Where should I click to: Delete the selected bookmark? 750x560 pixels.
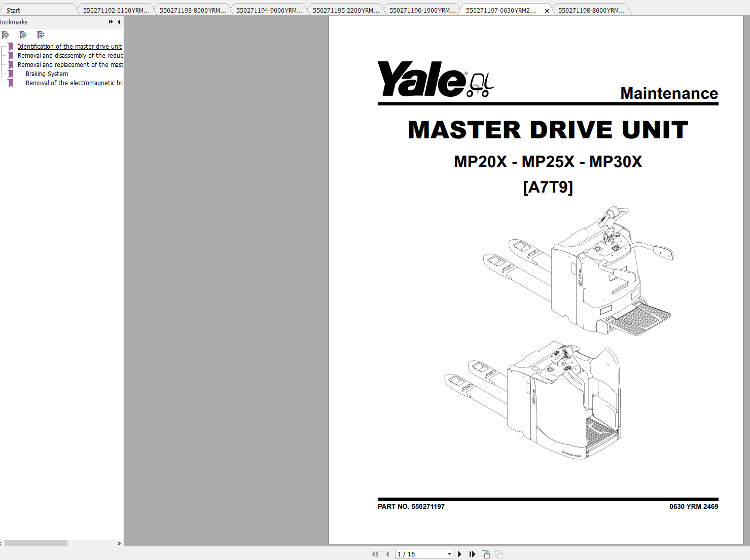point(6,34)
